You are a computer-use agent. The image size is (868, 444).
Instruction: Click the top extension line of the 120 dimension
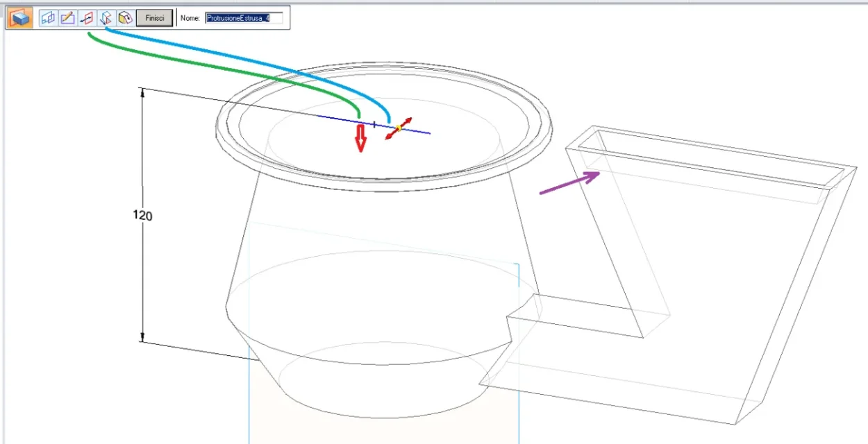(x=208, y=100)
